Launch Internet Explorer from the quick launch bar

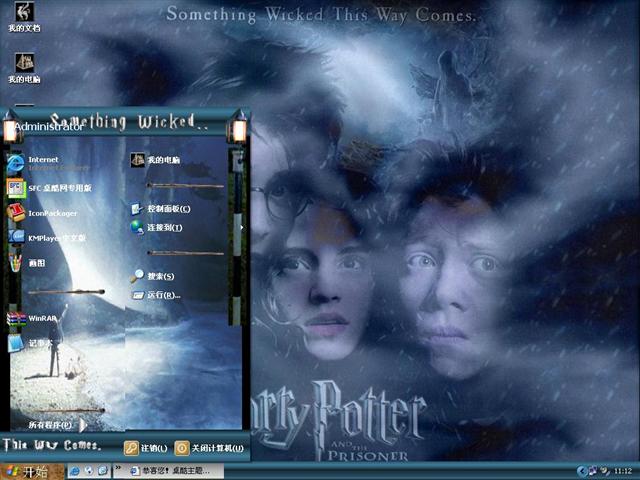(75, 471)
